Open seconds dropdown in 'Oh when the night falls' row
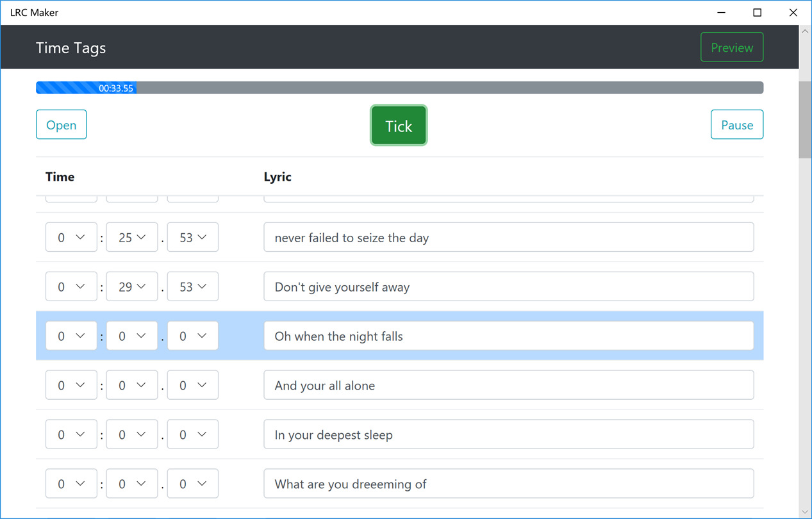812x519 pixels. point(132,336)
